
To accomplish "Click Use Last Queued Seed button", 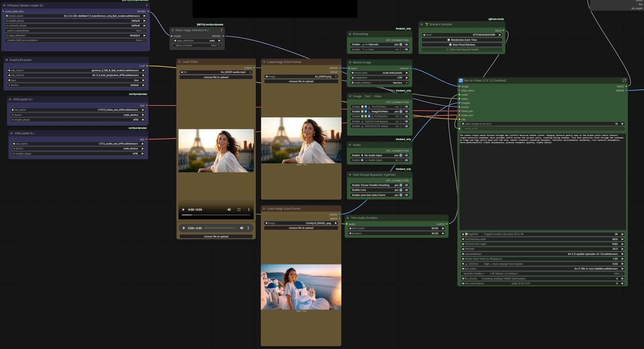I will [x=462, y=50].
